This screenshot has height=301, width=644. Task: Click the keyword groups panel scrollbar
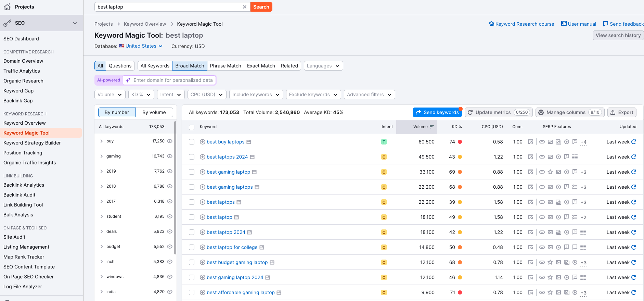click(175, 188)
